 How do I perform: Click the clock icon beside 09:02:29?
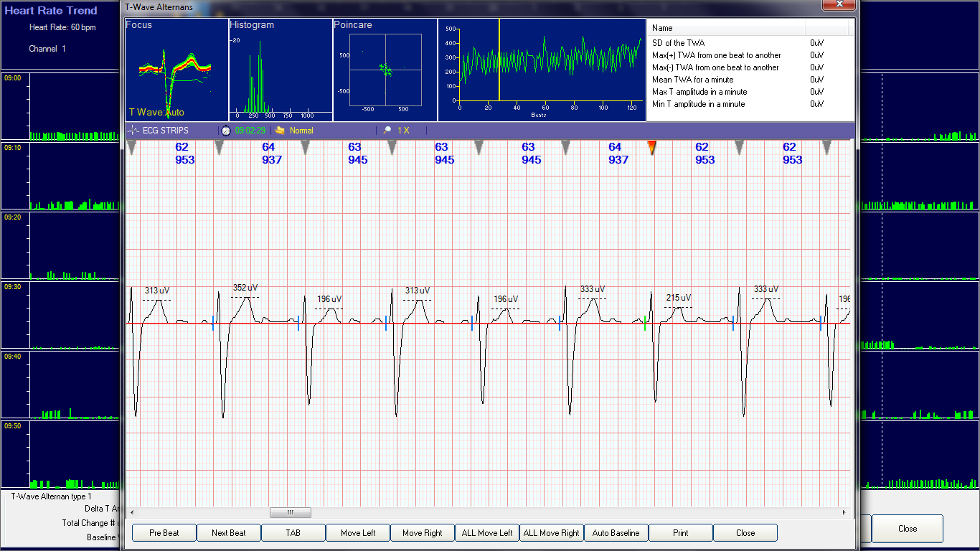click(226, 131)
